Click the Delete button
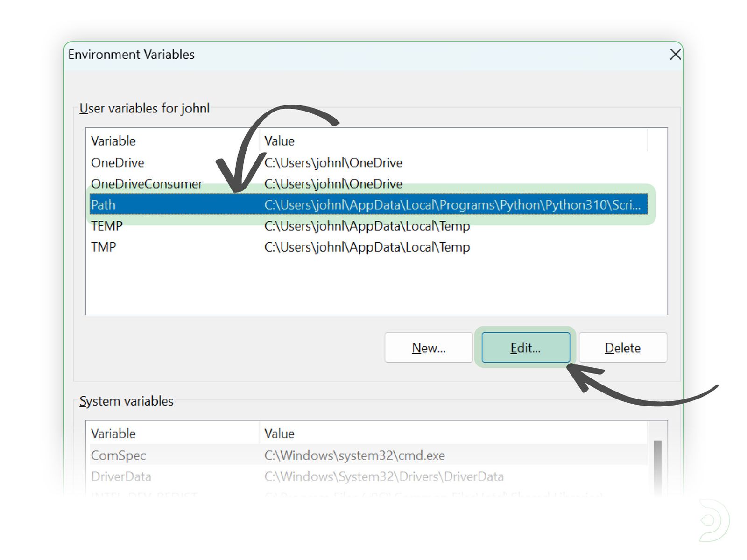Image resolution: width=747 pixels, height=560 pixels. (622, 347)
